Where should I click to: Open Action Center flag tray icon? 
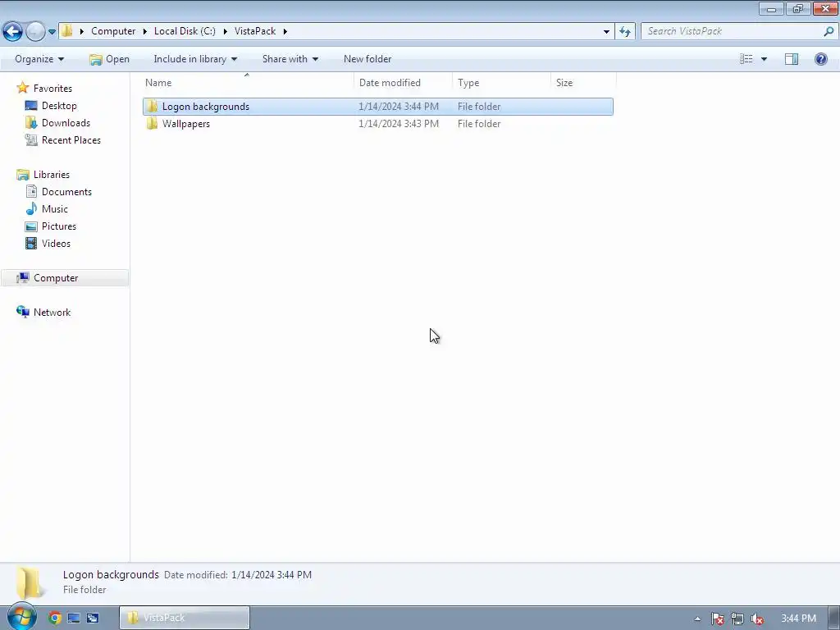pyautogui.click(x=718, y=619)
